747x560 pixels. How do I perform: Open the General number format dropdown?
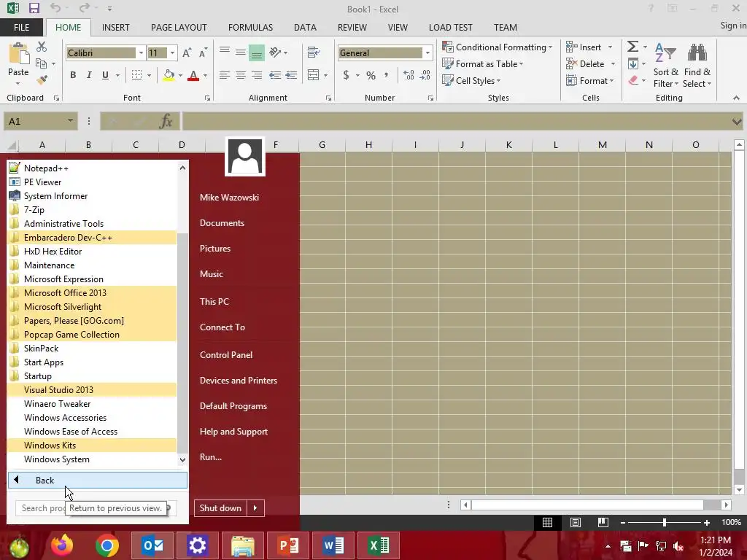pos(427,52)
